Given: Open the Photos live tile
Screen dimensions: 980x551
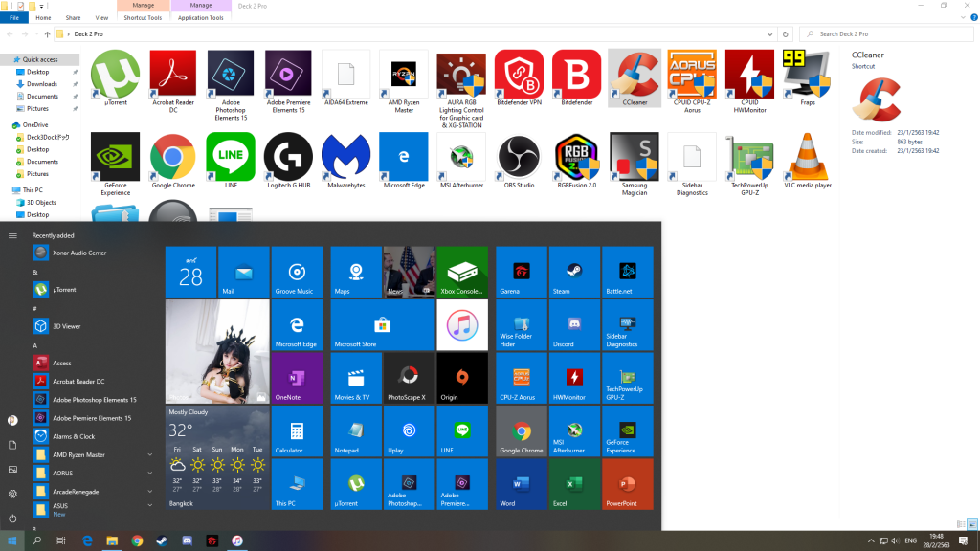Looking at the screenshot, I should click(217, 352).
